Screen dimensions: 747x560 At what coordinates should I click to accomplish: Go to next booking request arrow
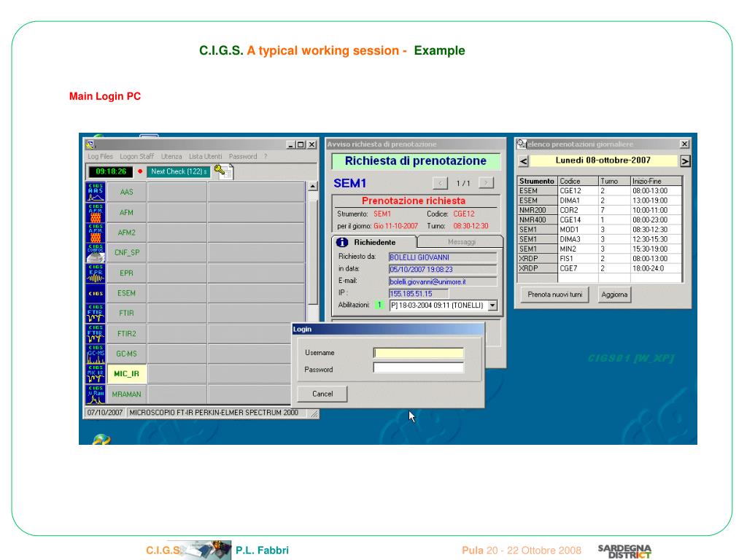[486, 183]
